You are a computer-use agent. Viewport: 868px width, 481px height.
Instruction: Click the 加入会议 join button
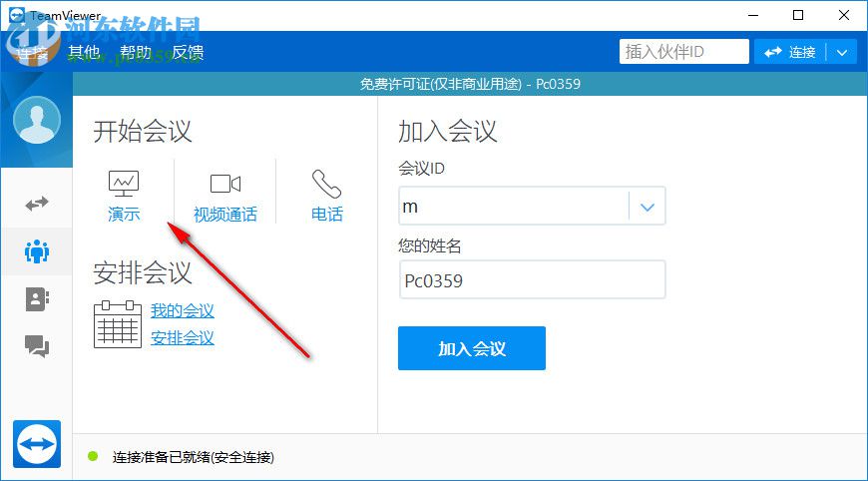pos(472,348)
